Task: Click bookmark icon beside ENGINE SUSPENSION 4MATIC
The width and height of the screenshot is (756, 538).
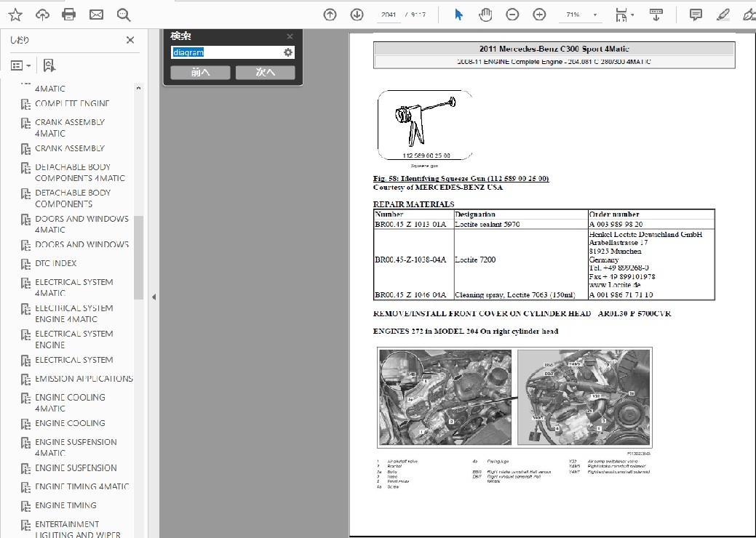Action: pyautogui.click(x=25, y=443)
